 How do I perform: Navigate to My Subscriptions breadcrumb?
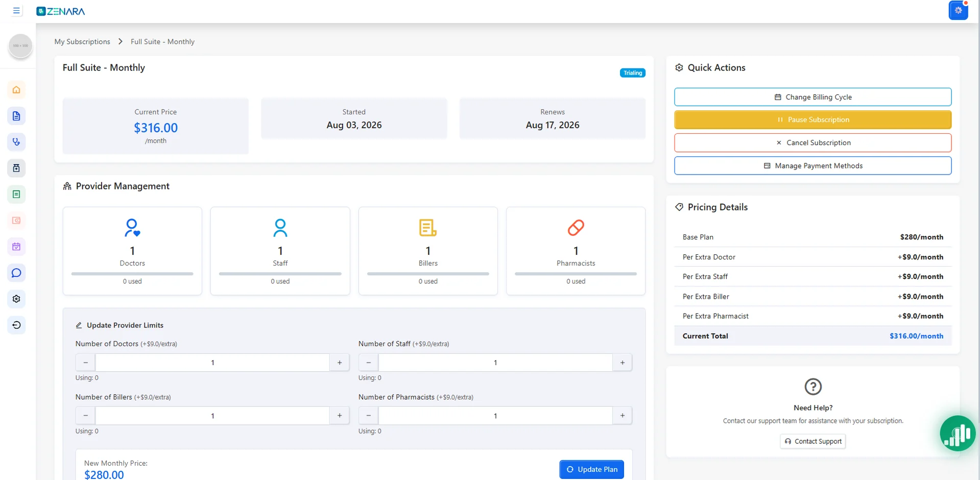pyautogui.click(x=82, y=42)
